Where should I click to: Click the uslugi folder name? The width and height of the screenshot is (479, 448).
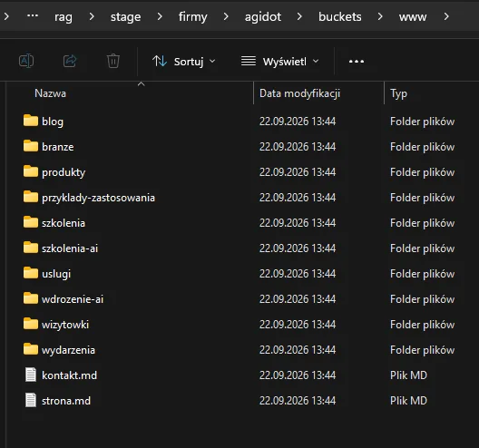[x=56, y=274]
